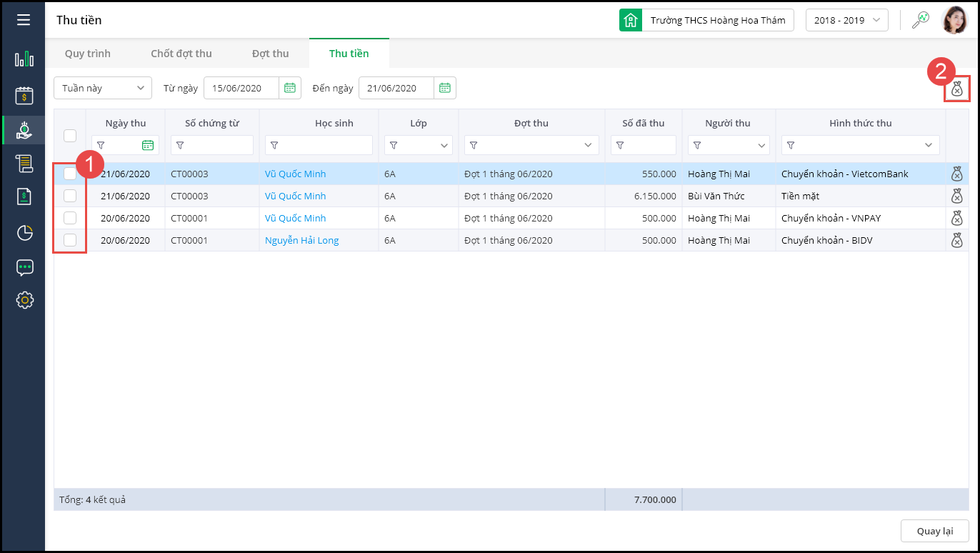Viewport: 980px width, 553px height.
Task: Open calendar picker for Từ ngày
Action: [x=290, y=88]
